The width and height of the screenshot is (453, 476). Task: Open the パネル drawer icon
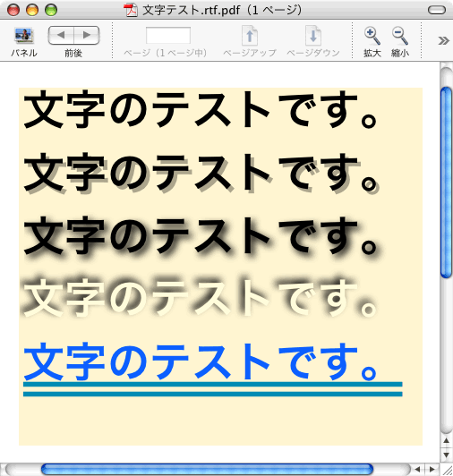click(24, 36)
